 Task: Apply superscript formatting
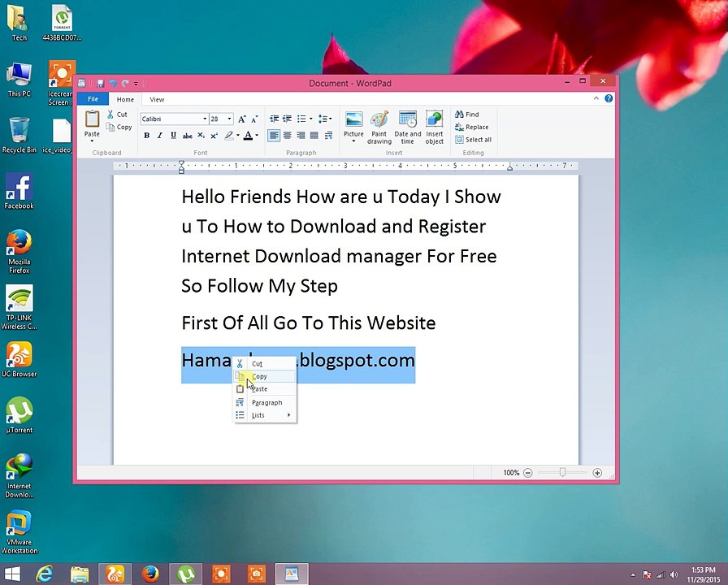click(x=214, y=136)
